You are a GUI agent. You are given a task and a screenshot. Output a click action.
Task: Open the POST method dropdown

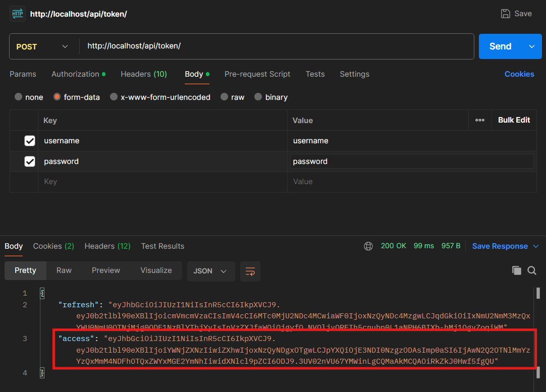point(43,46)
